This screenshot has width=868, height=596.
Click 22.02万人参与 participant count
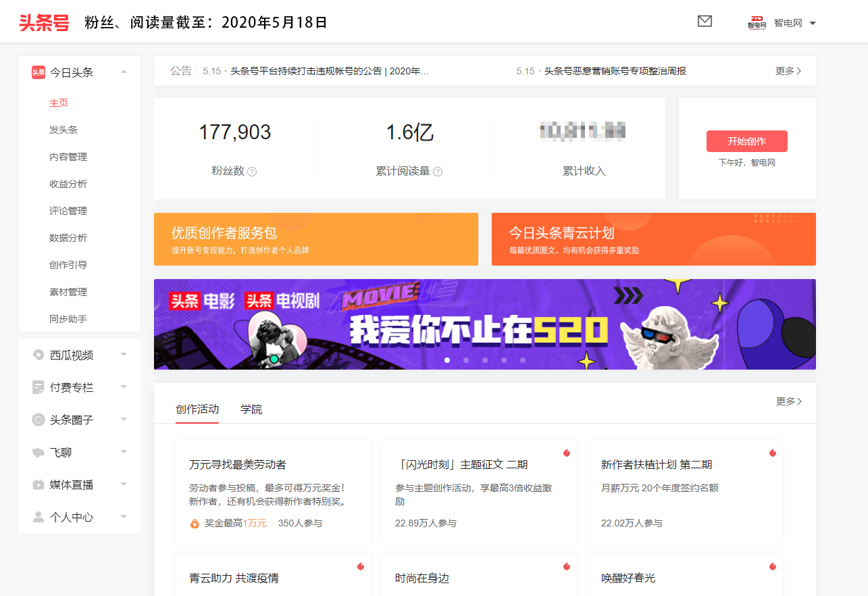632,523
